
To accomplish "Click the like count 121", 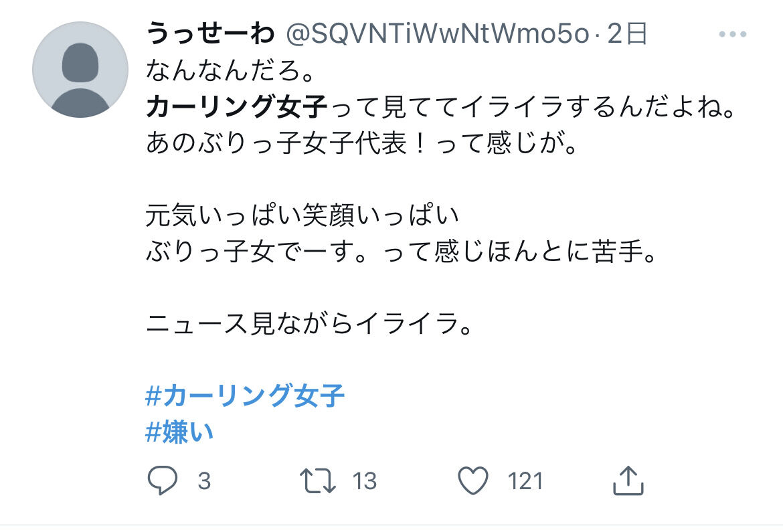I will click(x=525, y=481).
